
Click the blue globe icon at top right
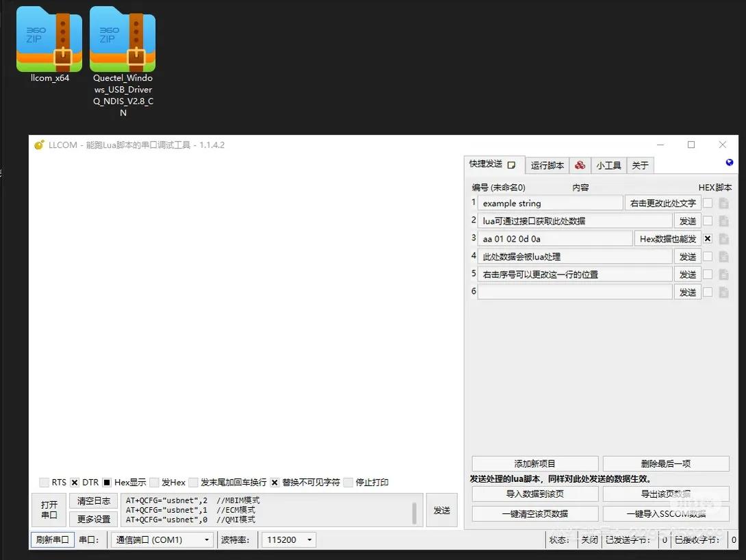click(x=730, y=163)
